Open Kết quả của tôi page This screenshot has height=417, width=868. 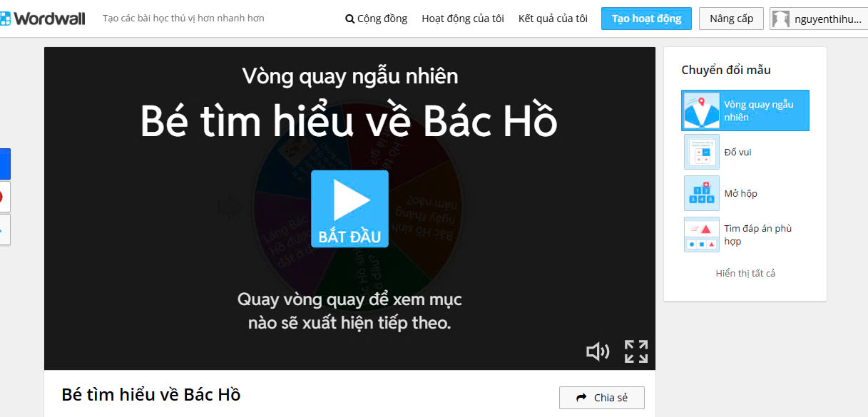(x=553, y=19)
